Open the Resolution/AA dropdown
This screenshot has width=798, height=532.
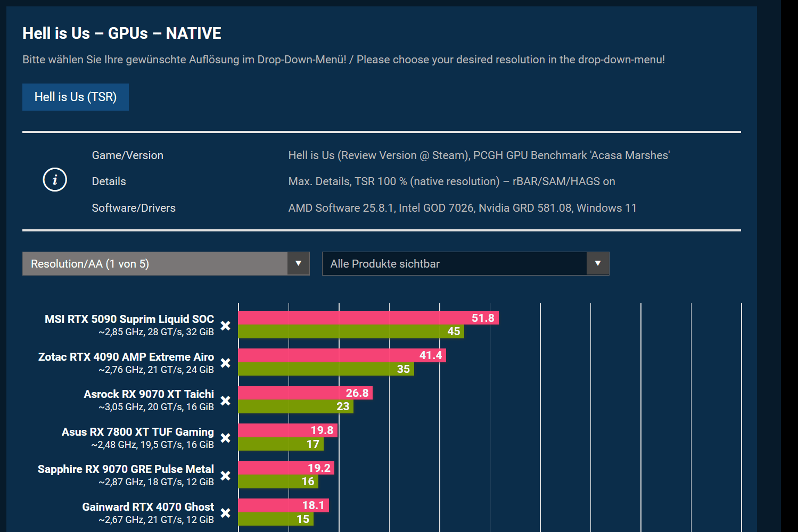click(x=166, y=264)
